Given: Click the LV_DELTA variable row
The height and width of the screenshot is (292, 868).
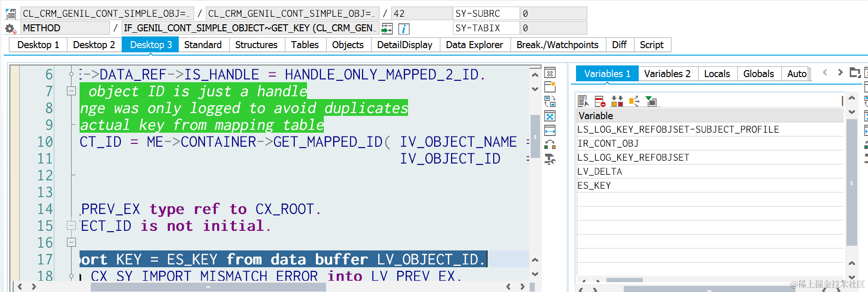Looking at the screenshot, I should 710,171.
